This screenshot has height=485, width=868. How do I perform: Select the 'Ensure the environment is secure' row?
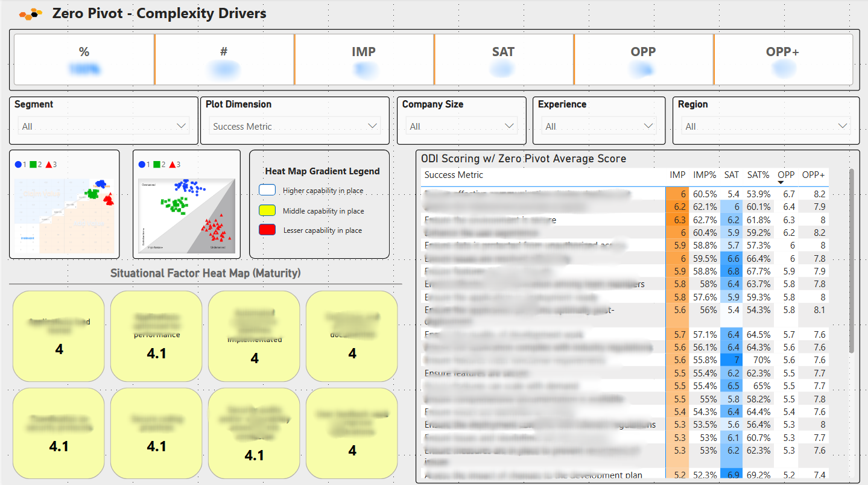click(624, 220)
